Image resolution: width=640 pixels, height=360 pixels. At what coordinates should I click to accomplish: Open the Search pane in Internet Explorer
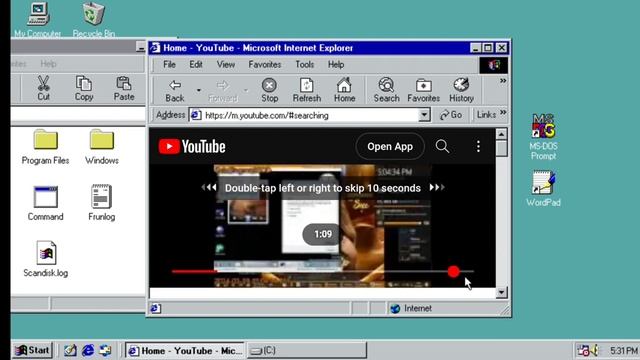386,90
